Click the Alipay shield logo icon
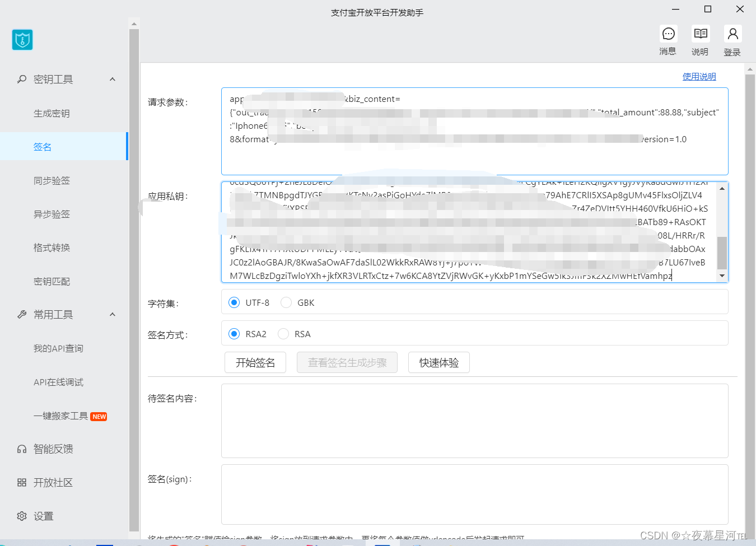 click(22, 40)
